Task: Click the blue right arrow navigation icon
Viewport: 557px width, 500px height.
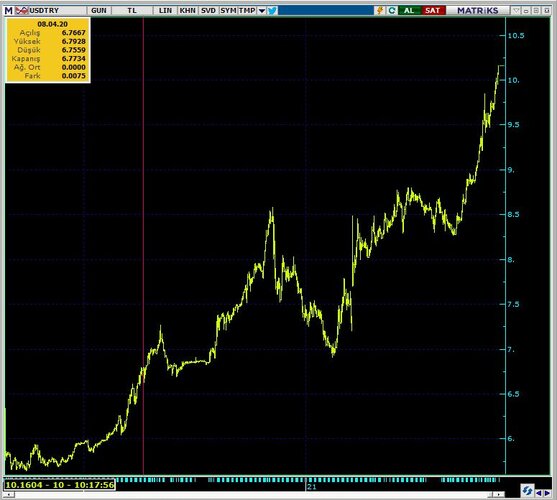Action: pyautogui.click(x=547, y=493)
